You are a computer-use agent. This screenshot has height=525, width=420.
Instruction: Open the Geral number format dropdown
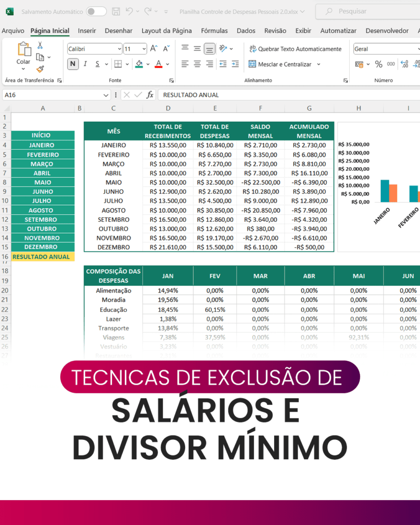pos(386,49)
